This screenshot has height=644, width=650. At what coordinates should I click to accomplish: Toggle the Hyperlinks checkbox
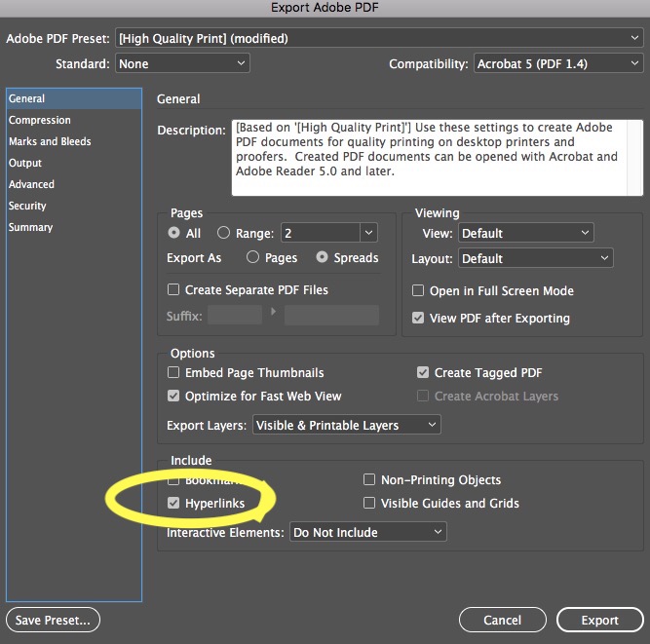[x=173, y=503]
